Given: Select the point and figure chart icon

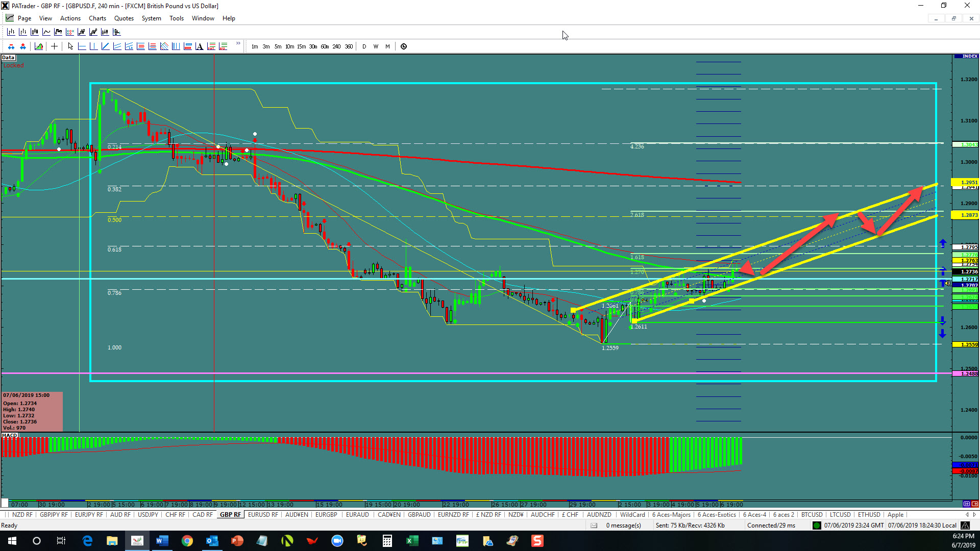Looking at the screenshot, I should [70, 32].
